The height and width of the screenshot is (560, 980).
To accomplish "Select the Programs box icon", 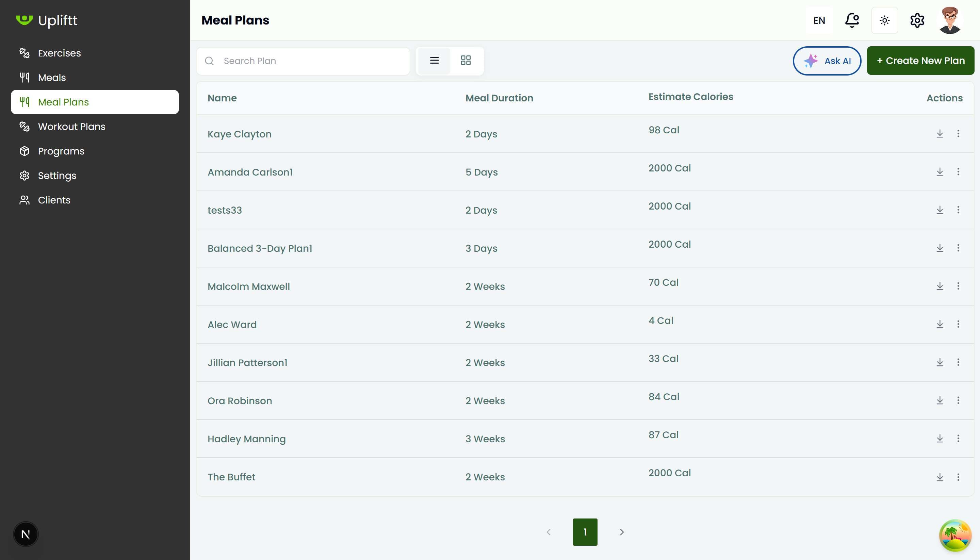I will (x=24, y=151).
